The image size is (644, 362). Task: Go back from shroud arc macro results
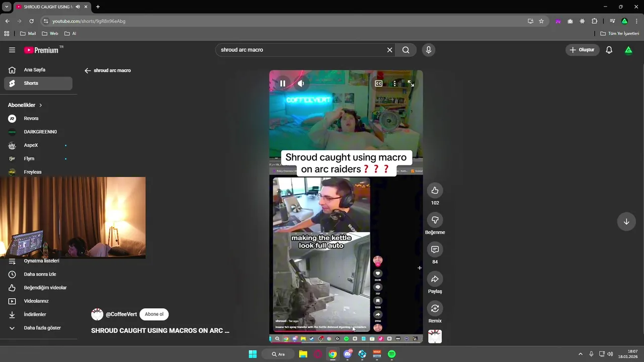[88, 71]
